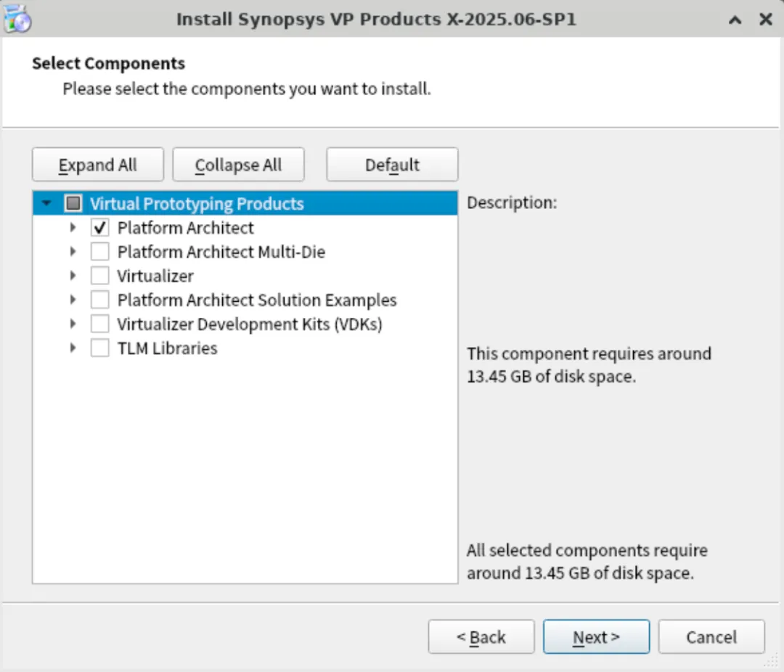
Task: Click the roll-up arrow icon in title bar
Action: [x=735, y=20]
